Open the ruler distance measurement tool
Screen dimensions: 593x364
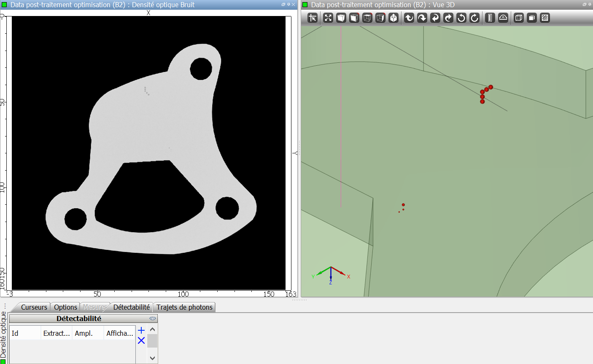click(x=490, y=18)
